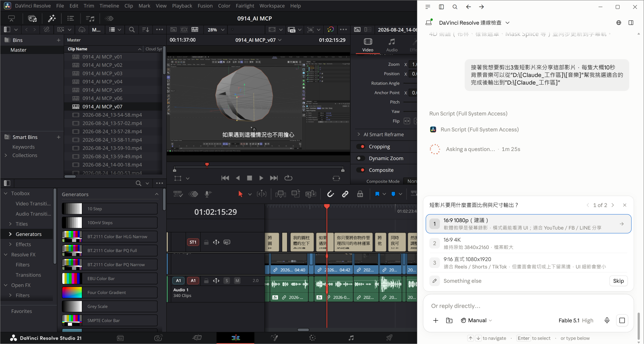Click the blue flag marker icon
The image size is (644, 344).
pyautogui.click(x=377, y=194)
